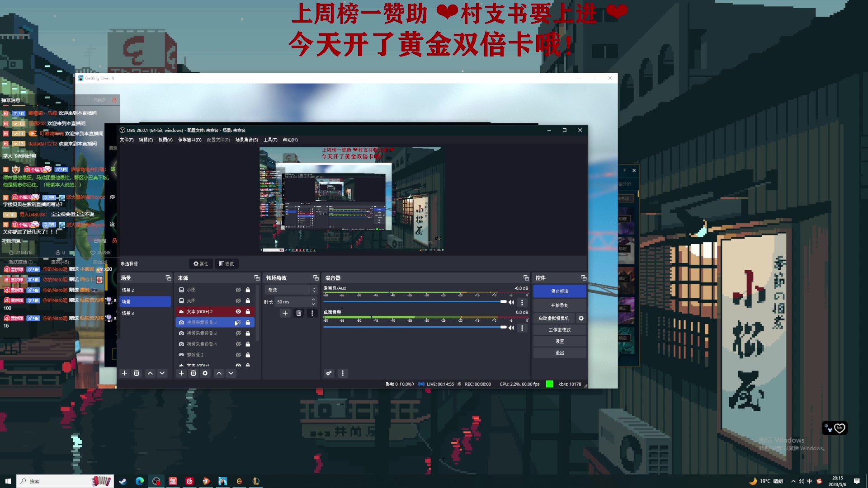Viewport: 868px width, 488px height.
Task: Show the 视频采集设备 4 source via eye toggle
Action: point(238,344)
